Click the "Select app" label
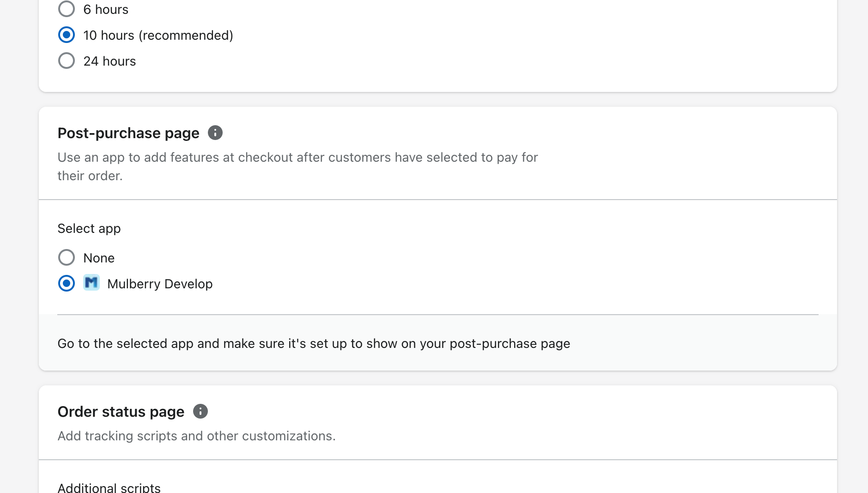This screenshot has width=868, height=493. [x=89, y=229]
